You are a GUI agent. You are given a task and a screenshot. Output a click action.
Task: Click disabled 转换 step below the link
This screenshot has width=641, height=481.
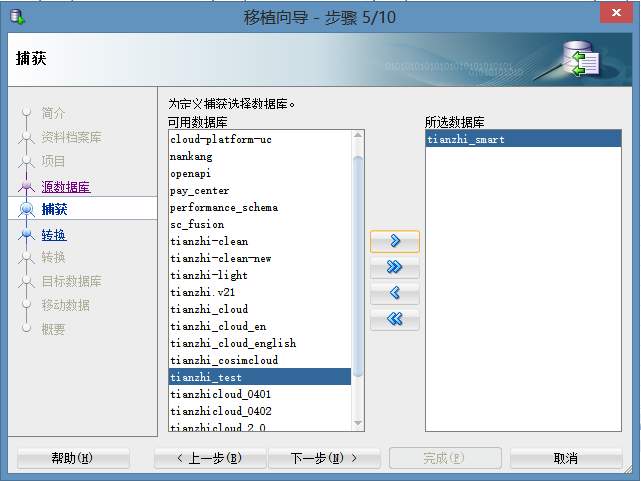click(x=54, y=257)
